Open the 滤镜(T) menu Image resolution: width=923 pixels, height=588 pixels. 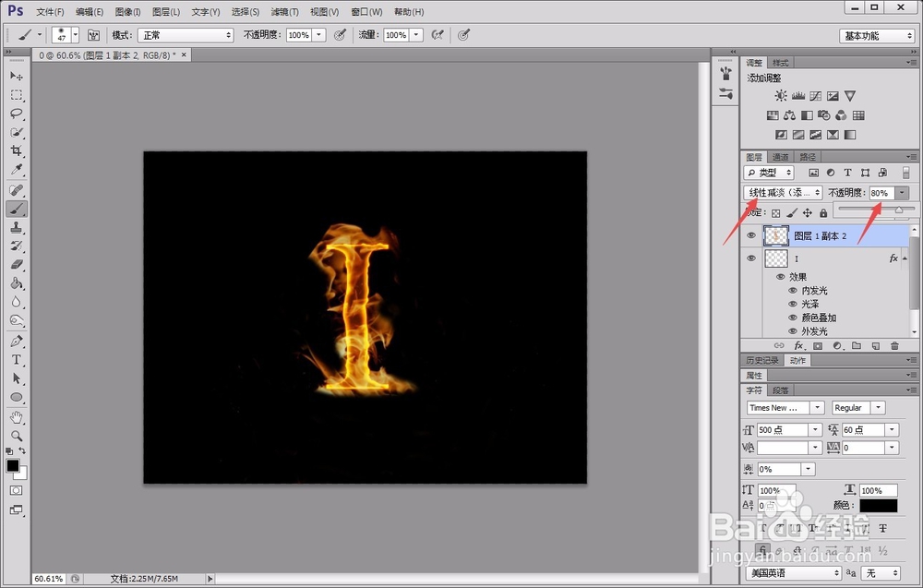tap(285, 12)
